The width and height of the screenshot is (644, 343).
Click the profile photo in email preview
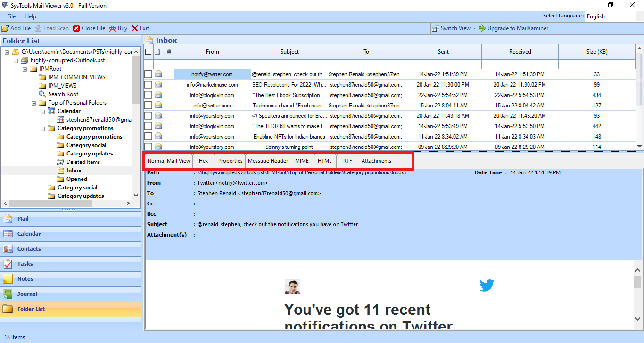coord(293,287)
